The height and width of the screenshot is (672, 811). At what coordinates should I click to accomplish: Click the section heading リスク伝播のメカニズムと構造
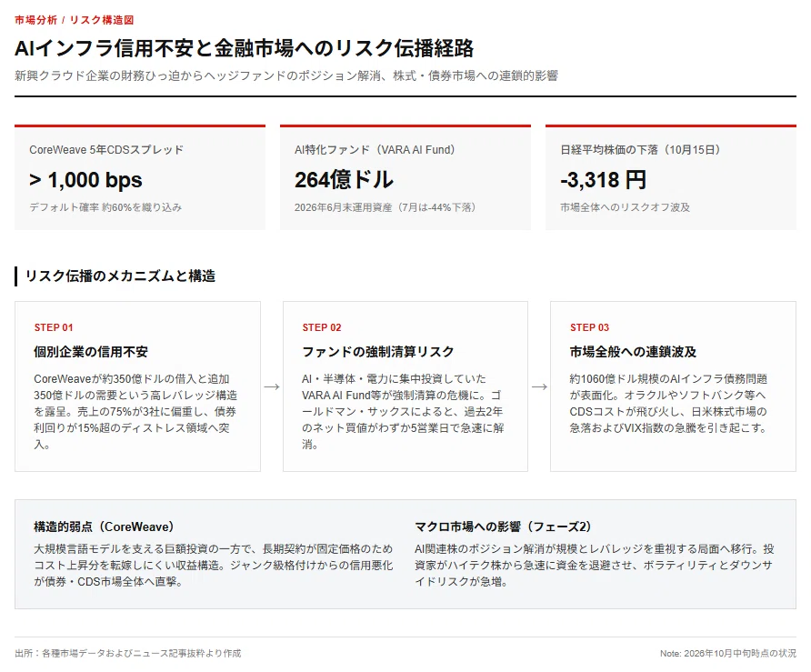point(120,276)
